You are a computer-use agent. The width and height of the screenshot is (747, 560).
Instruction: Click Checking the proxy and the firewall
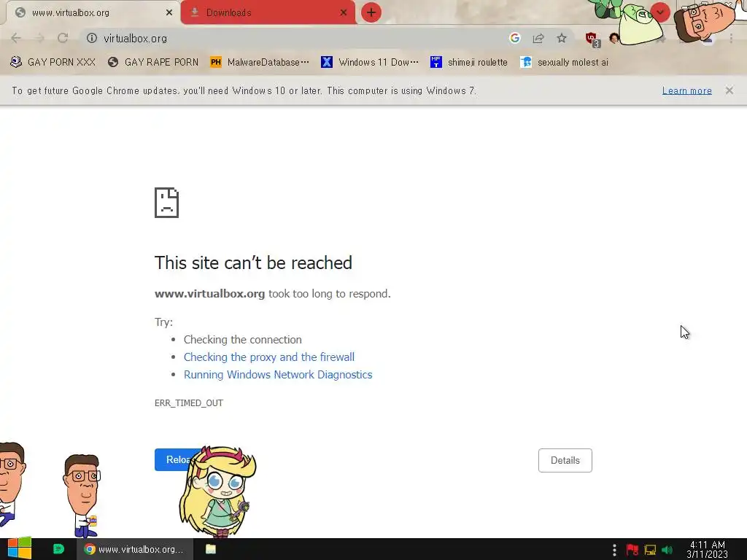269,357
